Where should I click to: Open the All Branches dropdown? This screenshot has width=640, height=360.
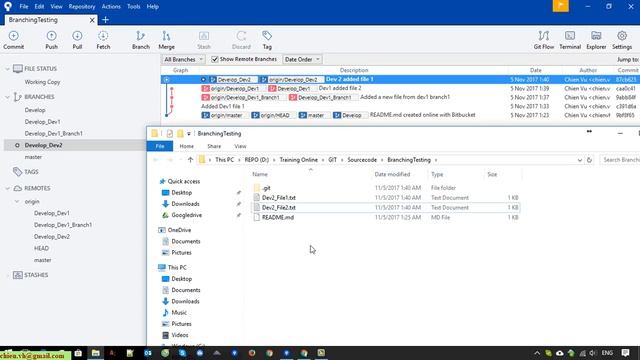pyautogui.click(x=183, y=59)
